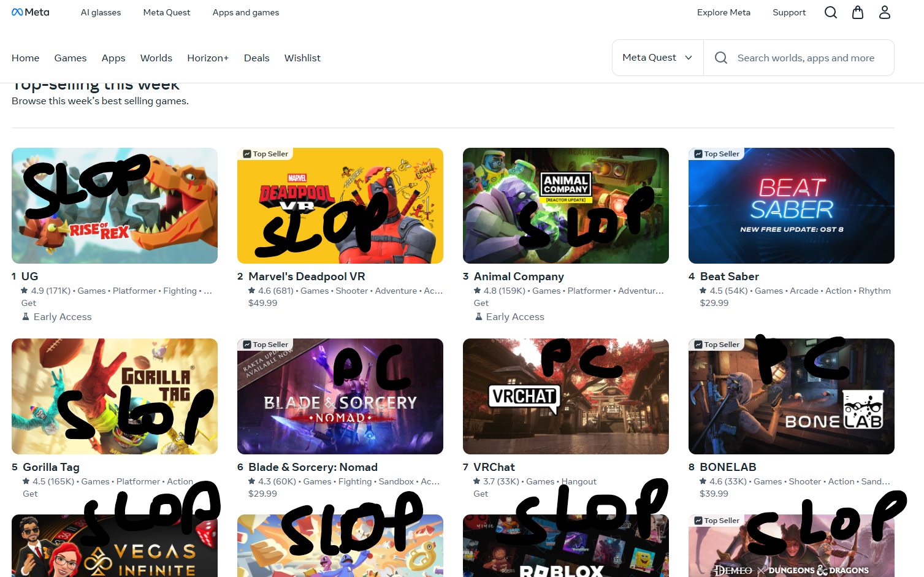Open the Meta logo homepage link
Viewport: 924px width, 577px height.
point(31,12)
